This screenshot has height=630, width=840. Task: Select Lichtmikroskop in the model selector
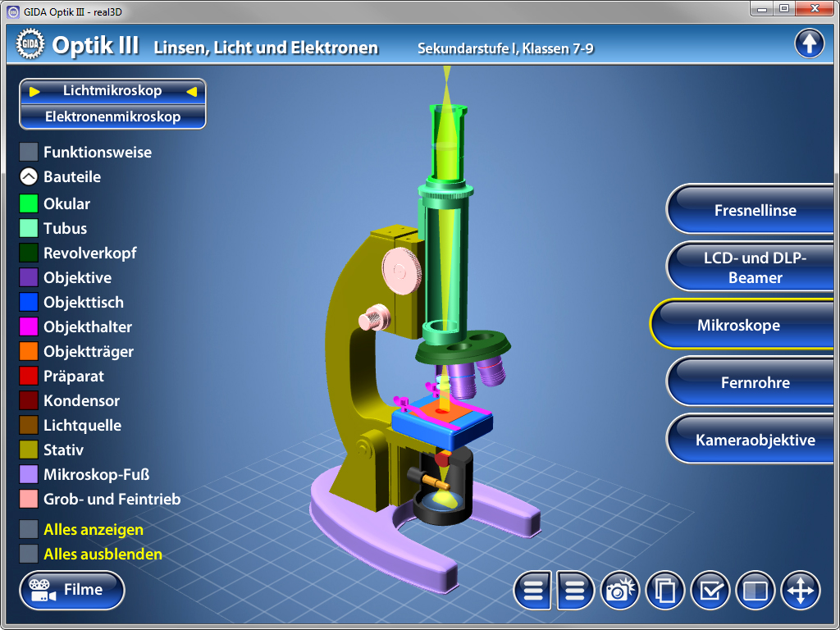coord(112,91)
